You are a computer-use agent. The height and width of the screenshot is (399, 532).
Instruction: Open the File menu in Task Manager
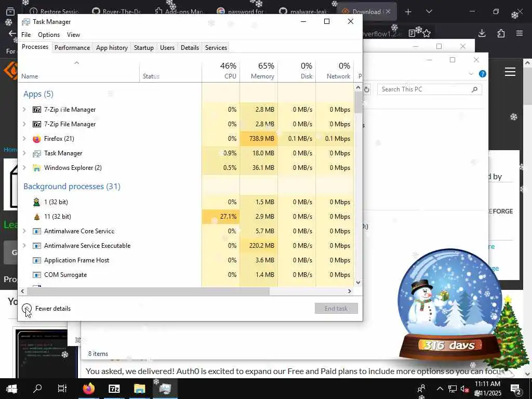pyautogui.click(x=26, y=35)
